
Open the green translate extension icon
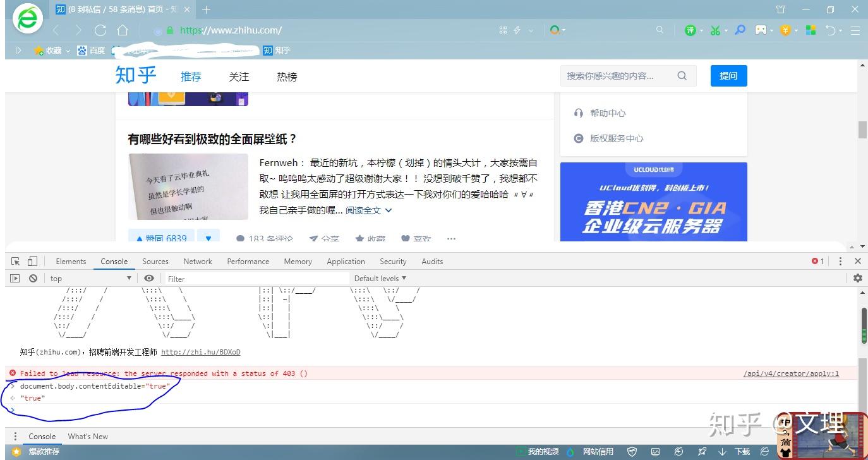tap(690, 30)
